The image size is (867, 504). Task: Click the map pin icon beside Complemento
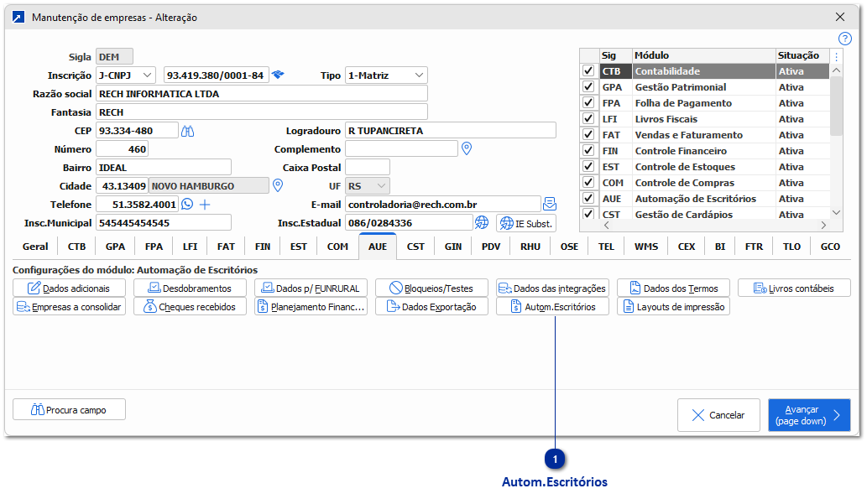pyautogui.click(x=467, y=149)
